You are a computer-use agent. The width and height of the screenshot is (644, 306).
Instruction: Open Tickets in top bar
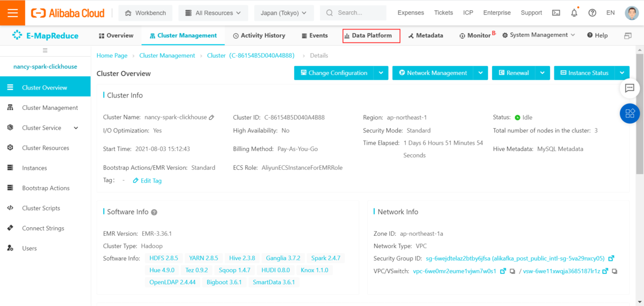coord(443,13)
